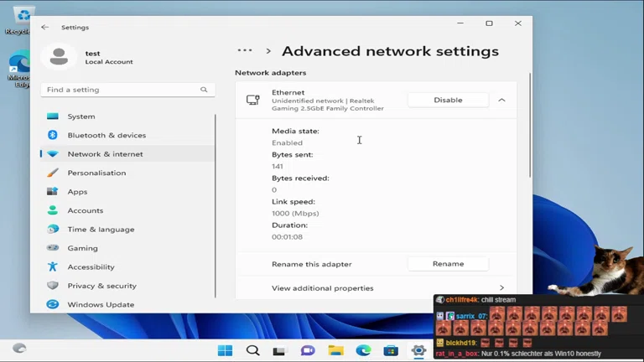
Task: Select Privacy & security category
Action: pyautogui.click(x=101, y=286)
